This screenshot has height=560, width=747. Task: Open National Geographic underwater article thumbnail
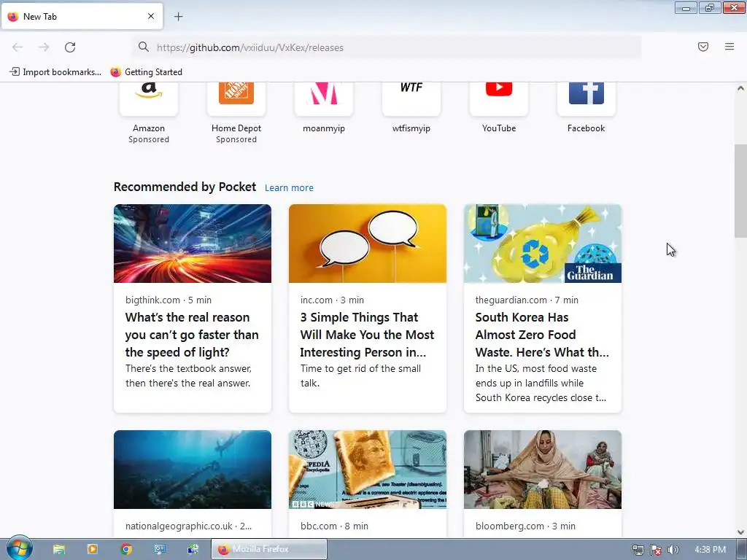point(193,470)
